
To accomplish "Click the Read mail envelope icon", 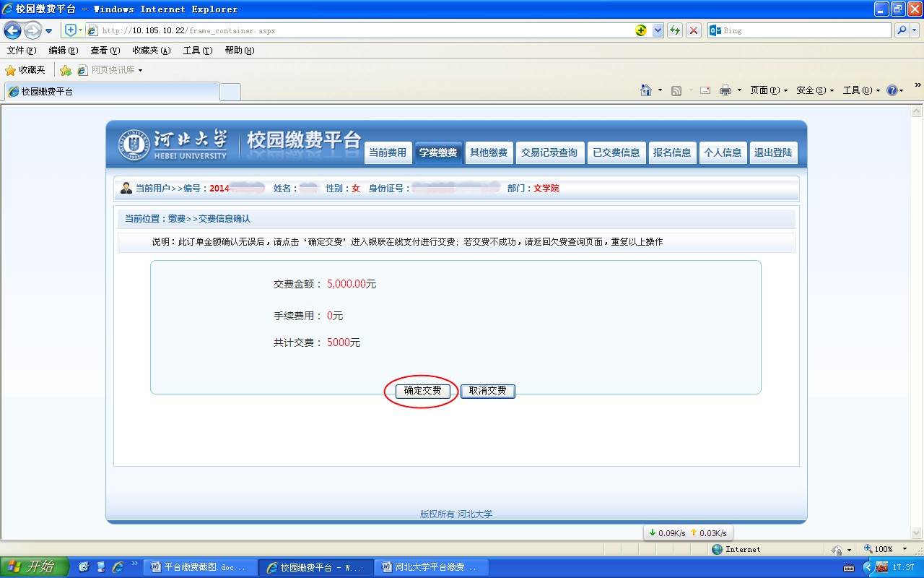I will pyautogui.click(x=705, y=90).
